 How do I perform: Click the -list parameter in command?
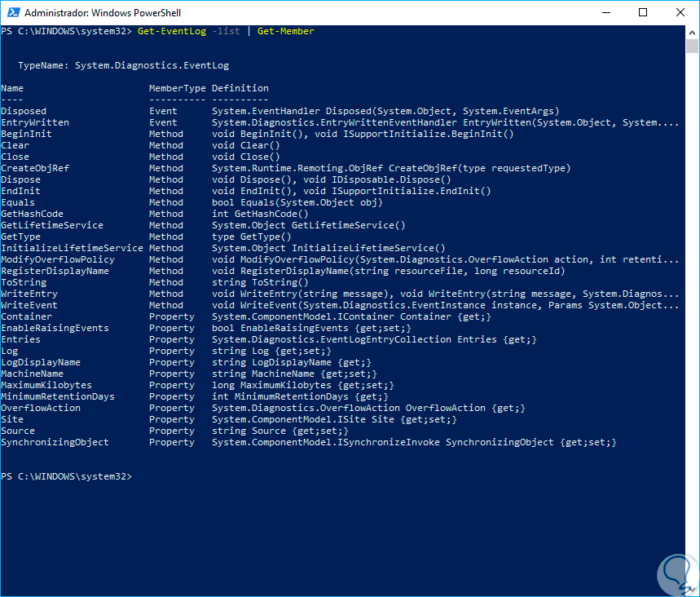(x=226, y=31)
